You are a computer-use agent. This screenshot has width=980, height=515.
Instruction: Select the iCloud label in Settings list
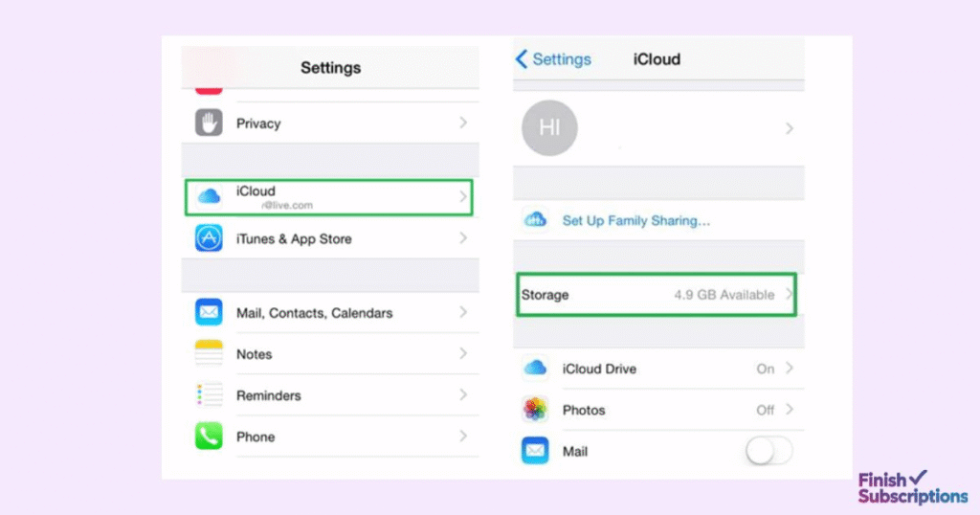point(256,191)
